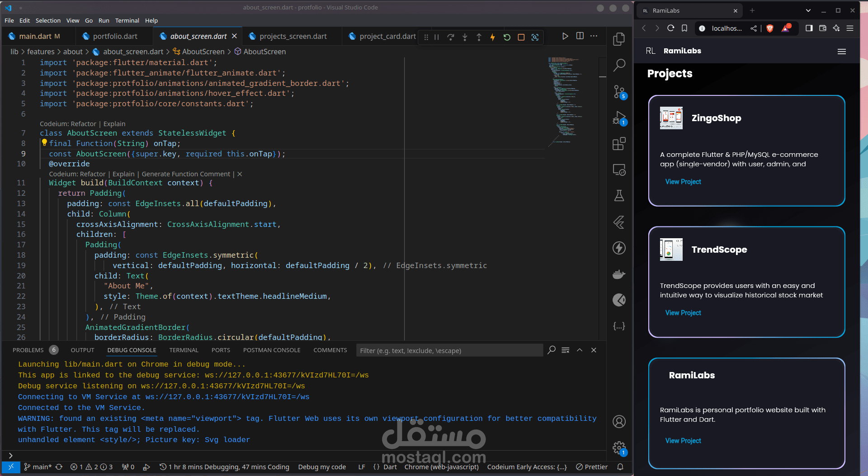This screenshot has height=476, width=868.
Task: Dismiss the Codeium code lens with X
Action: (240, 174)
